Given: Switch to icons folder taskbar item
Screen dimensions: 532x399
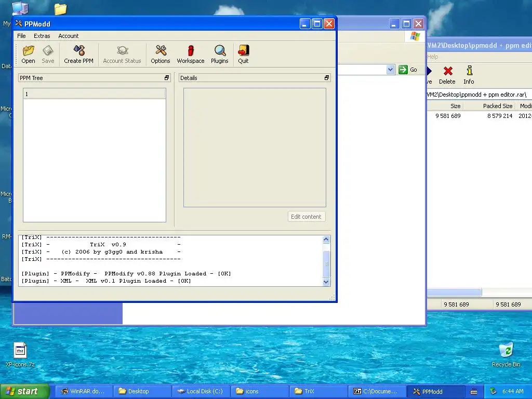Looking at the screenshot, I should click(x=259, y=391).
